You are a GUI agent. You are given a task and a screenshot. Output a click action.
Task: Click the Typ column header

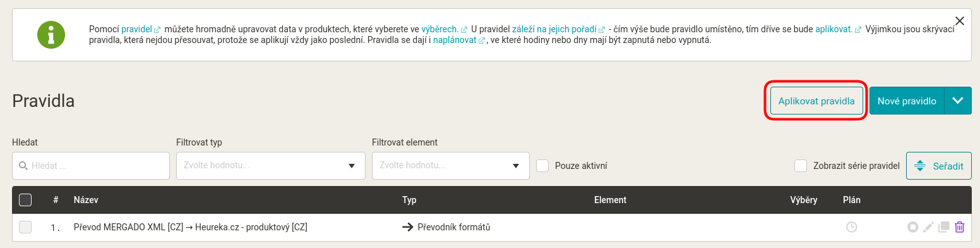coord(409,200)
